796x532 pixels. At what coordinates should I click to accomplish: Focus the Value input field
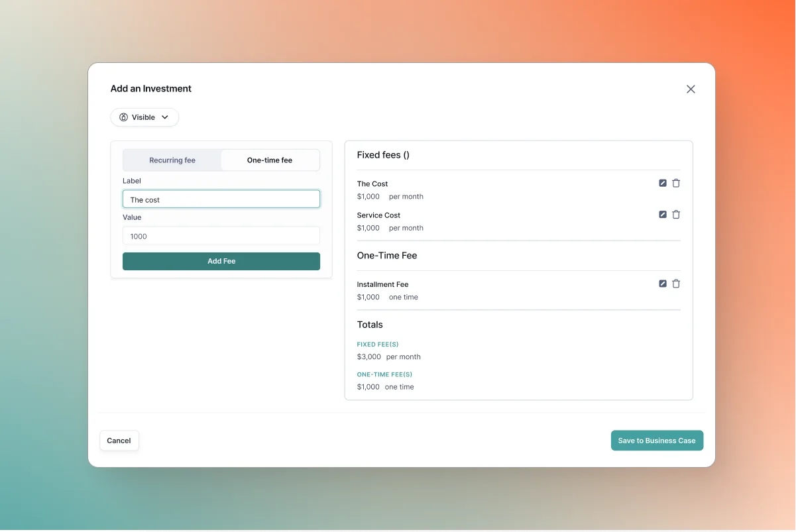221,236
